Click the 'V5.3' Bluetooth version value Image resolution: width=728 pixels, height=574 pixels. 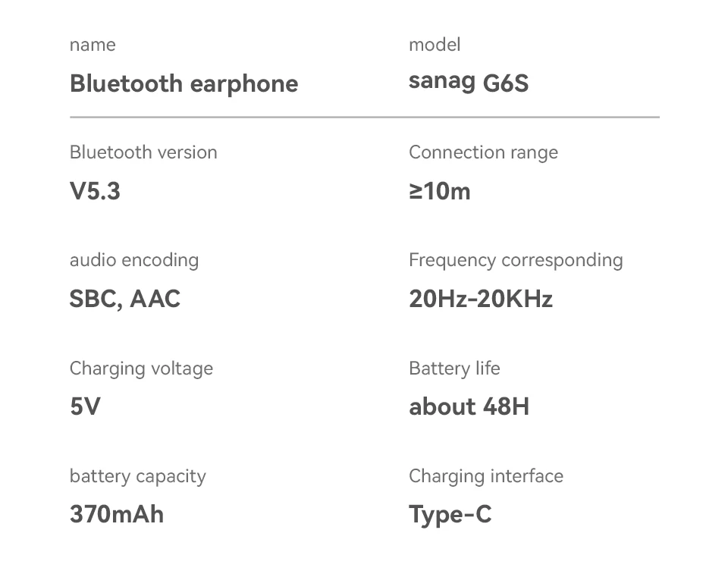[95, 191]
